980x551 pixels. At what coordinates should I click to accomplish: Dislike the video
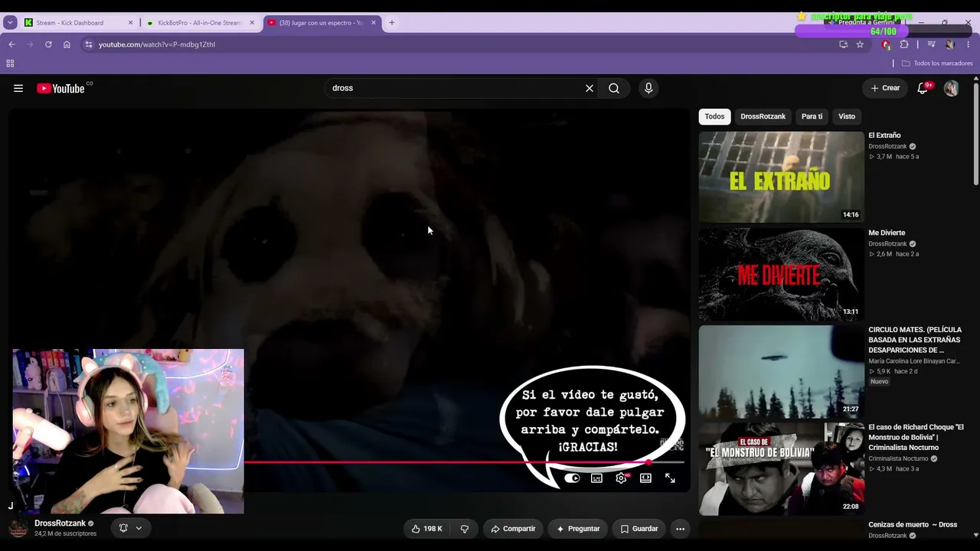point(465,529)
